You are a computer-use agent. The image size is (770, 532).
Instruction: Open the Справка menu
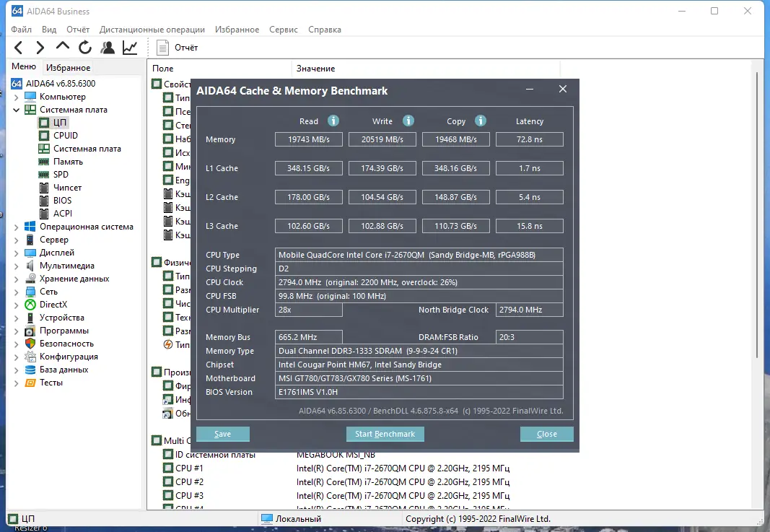coord(325,30)
